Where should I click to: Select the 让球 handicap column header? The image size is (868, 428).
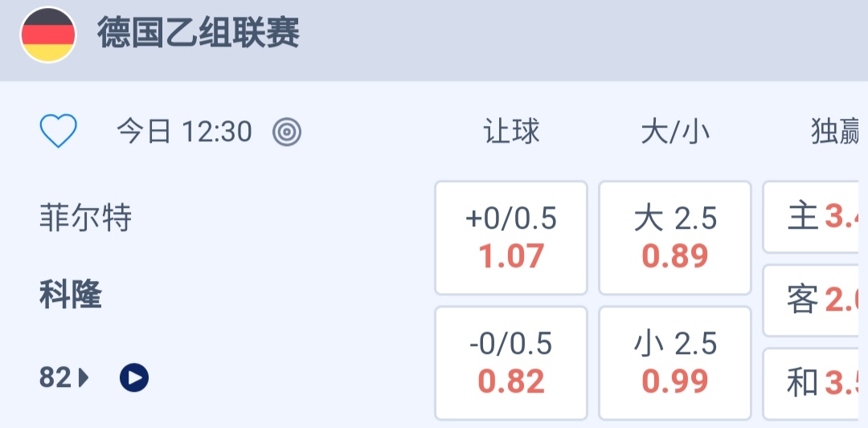pos(511,132)
